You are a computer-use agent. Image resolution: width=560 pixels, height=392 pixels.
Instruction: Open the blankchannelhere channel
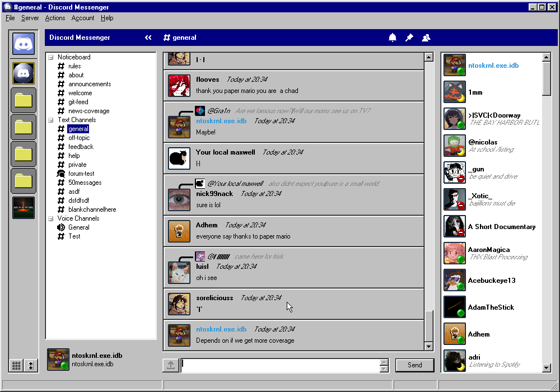[x=92, y=209]
